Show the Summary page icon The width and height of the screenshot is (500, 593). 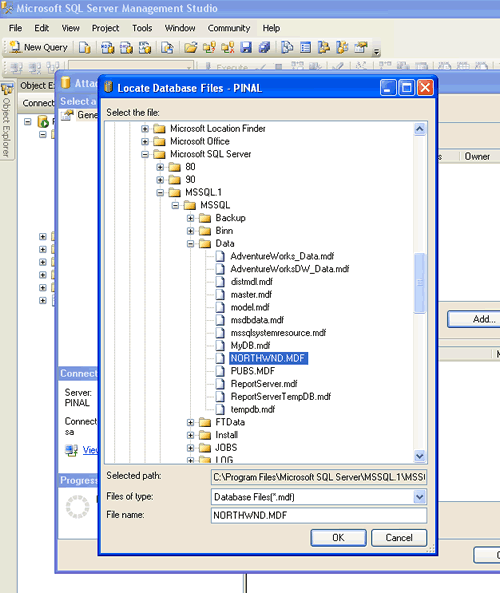pos(306,48)
